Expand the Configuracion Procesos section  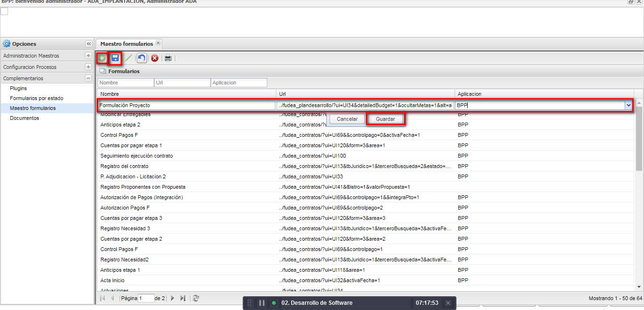(88, 67)
